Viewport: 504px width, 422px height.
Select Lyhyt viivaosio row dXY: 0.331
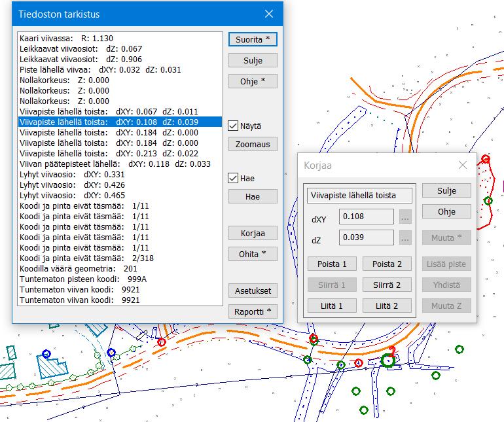click(120, 175)
